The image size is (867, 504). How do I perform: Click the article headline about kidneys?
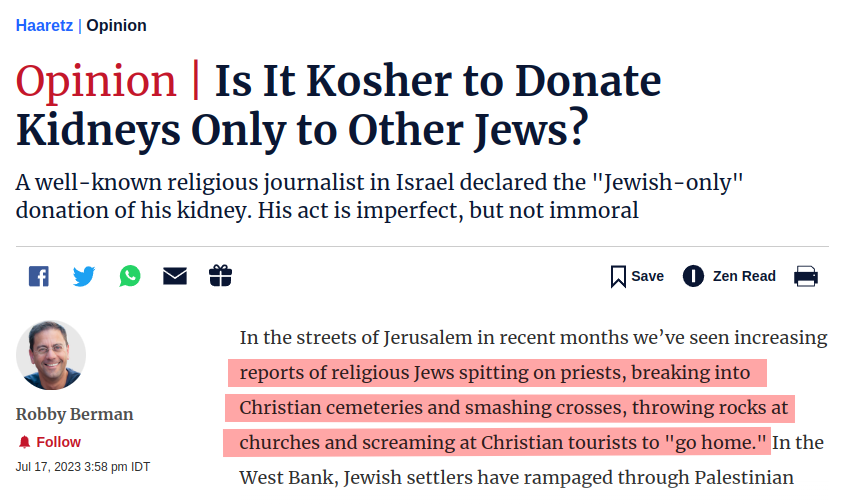point(338,105)
